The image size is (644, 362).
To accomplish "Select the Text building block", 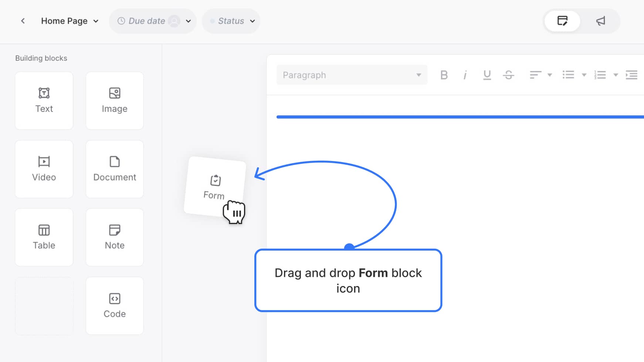I will (x=44, y=101).
